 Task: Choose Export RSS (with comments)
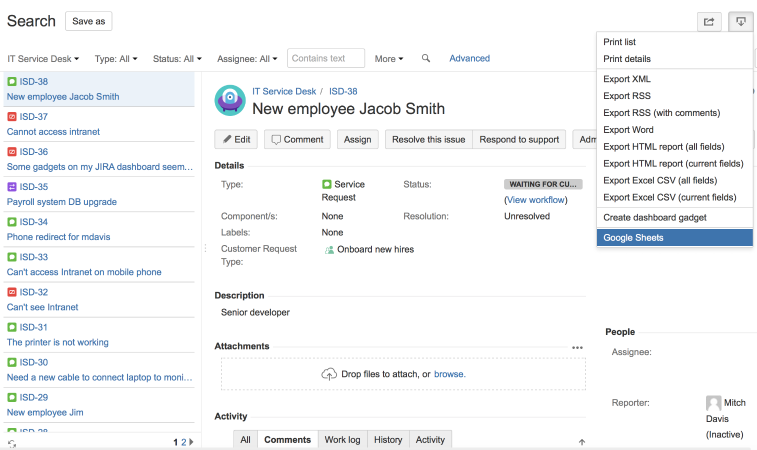click(x=674, y=112)
